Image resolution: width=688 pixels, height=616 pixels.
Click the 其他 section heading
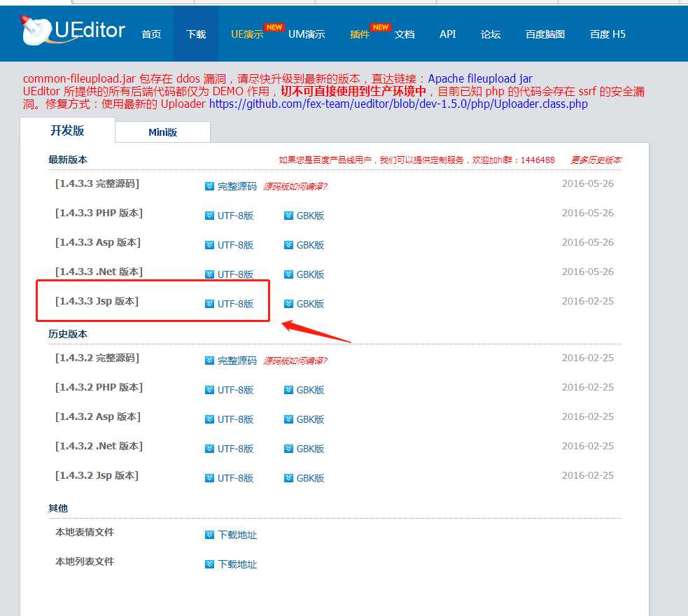(58, 508)
